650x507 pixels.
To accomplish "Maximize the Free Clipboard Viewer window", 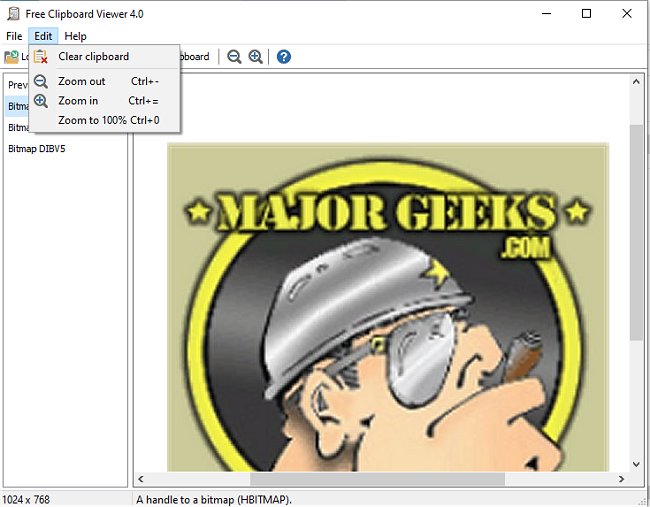I will (x=586, y=14).
